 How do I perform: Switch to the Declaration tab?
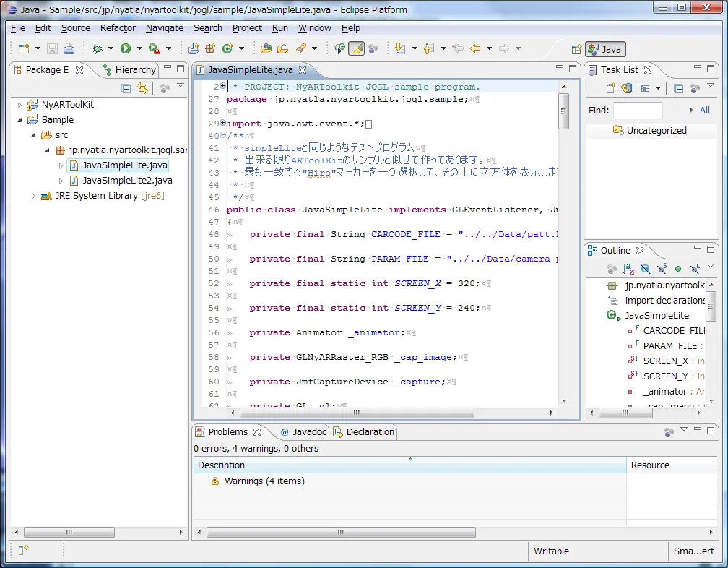(x=364, y=432)
